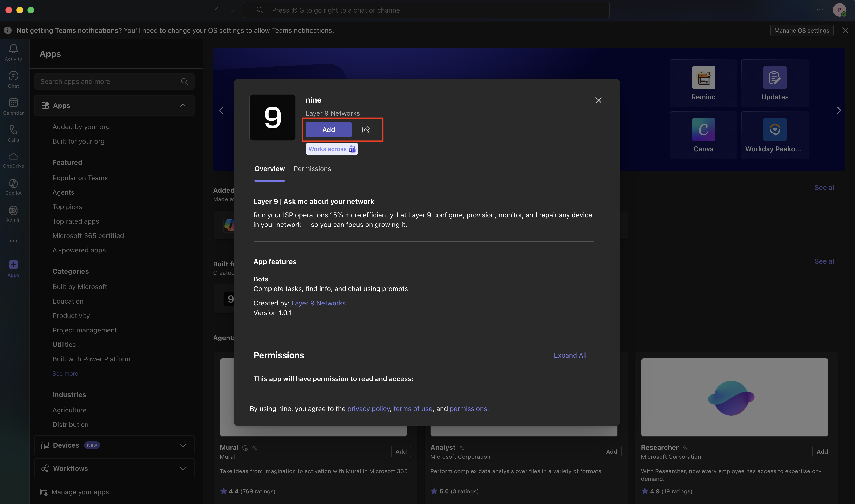
Task: Select AI-powered apps
Action: click(x=79, y=250)
